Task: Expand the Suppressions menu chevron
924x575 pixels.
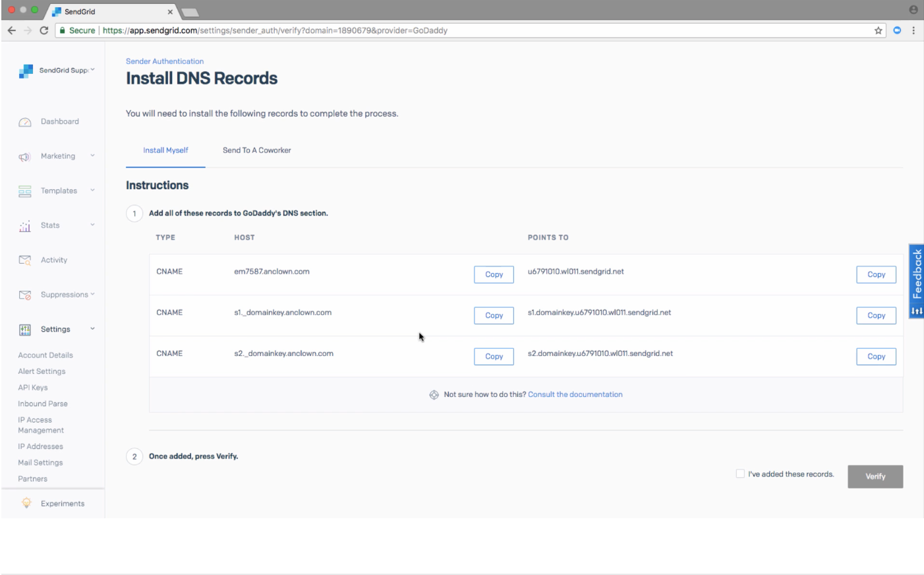Action: click(x=92, y=293)
